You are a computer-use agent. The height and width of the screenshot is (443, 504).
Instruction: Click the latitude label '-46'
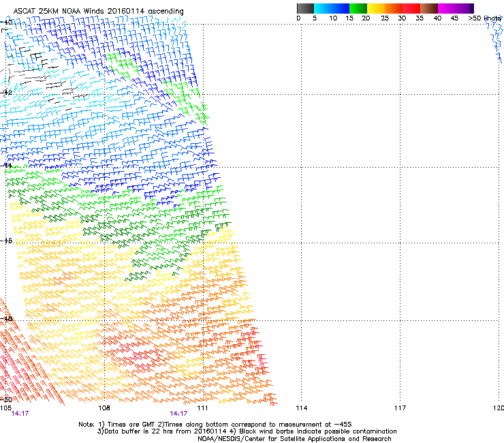coord(6,241)
